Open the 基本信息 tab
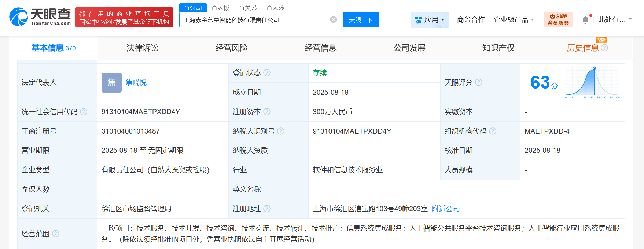The height and width of the screenshot is (249, 644). click(54, 48)
